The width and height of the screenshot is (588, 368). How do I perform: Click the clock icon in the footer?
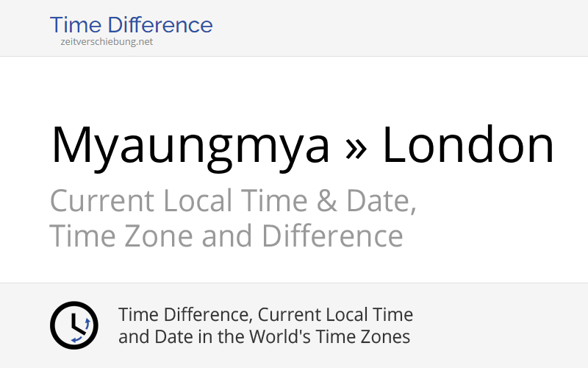point(73,325)
